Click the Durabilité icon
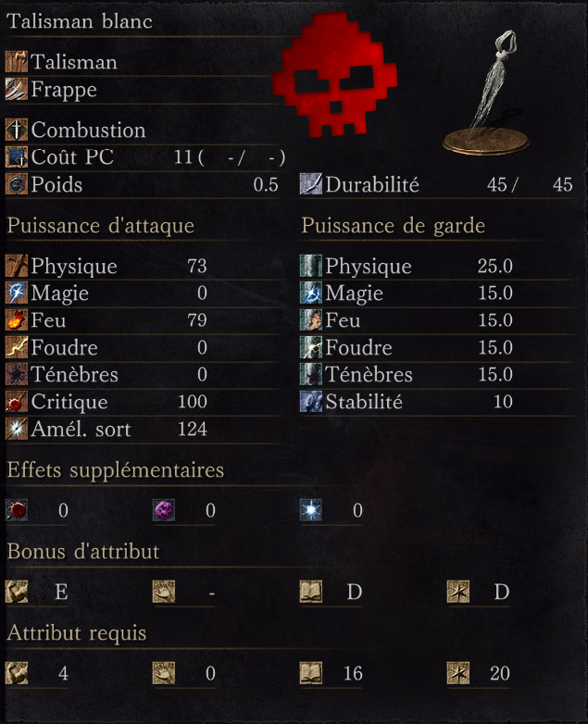This screenshot has width=588, height=724. [x=311, y=184]
